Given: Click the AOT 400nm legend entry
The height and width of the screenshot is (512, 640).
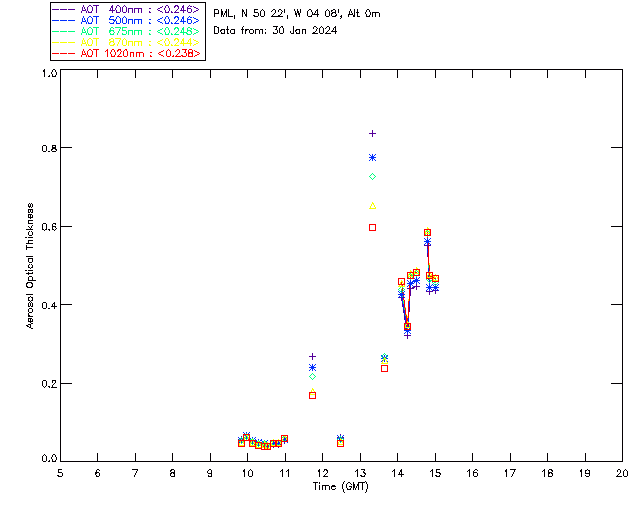Looking at the screenshot, I should [126, 9].
